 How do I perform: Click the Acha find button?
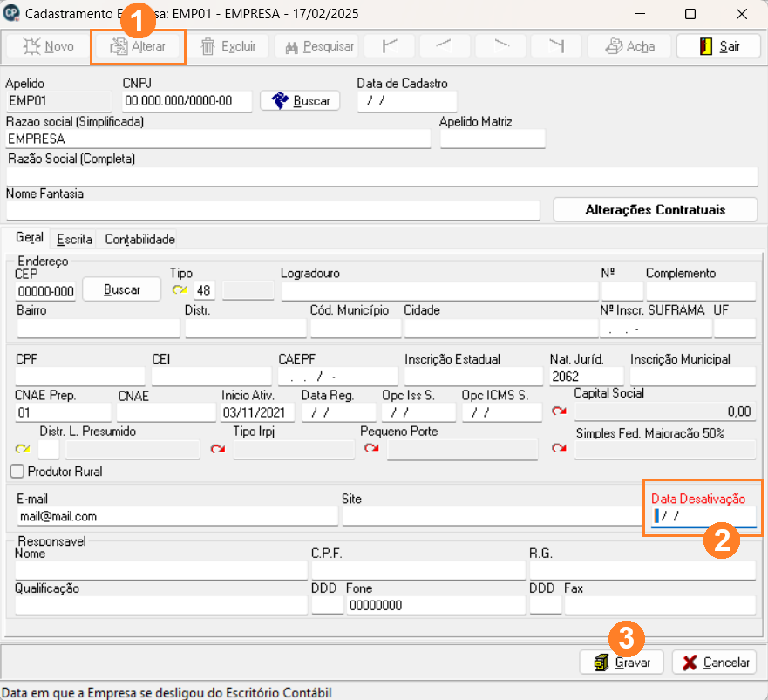pyautogui.click(x=630, y=46)
